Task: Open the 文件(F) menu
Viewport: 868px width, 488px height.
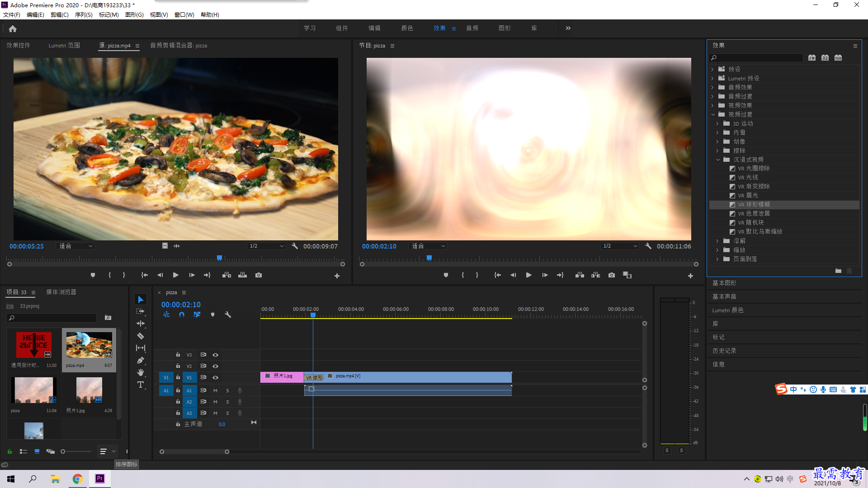Action: click(11, 14)
